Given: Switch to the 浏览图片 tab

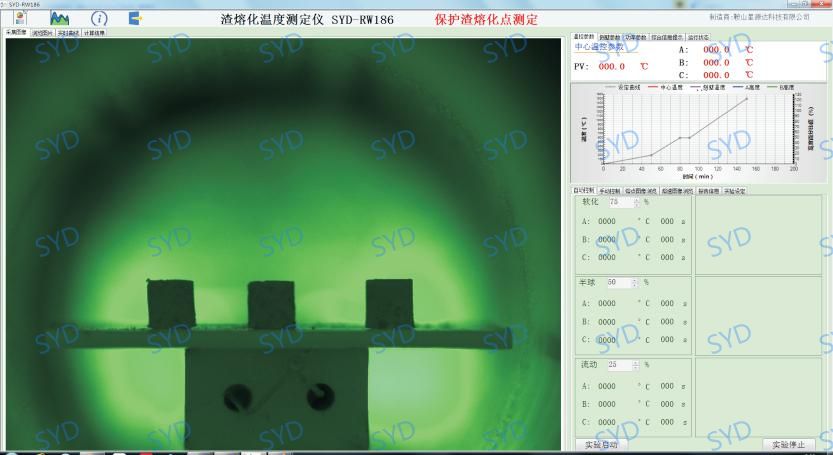Looking at the screenshot, I should tap(42, 33).
